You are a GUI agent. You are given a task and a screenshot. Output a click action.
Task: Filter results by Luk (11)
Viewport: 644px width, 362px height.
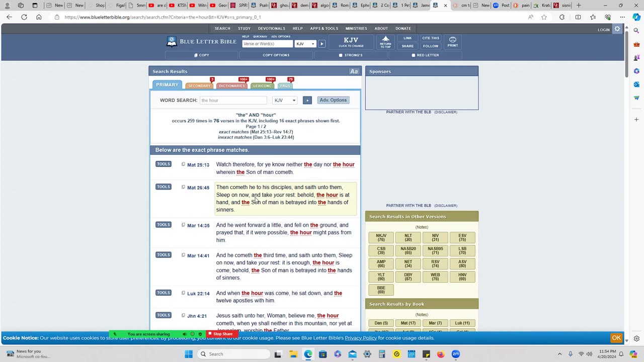coord(462,323)
